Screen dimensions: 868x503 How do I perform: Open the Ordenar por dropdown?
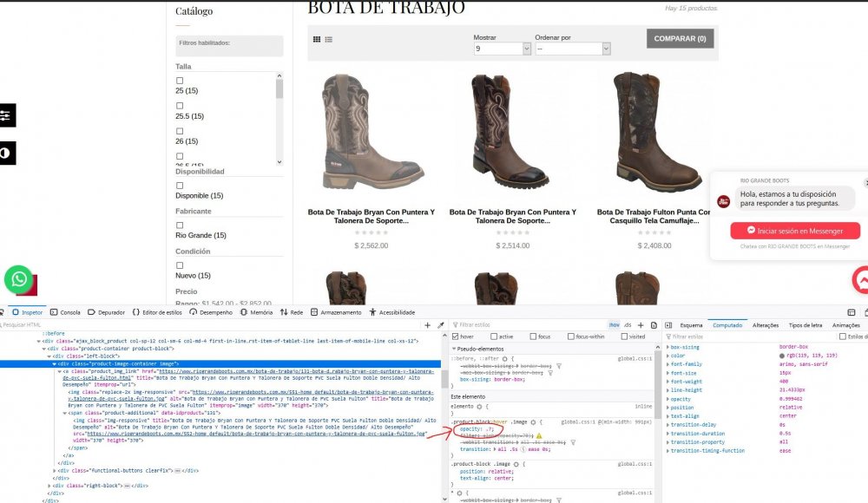tap(572, 49)
